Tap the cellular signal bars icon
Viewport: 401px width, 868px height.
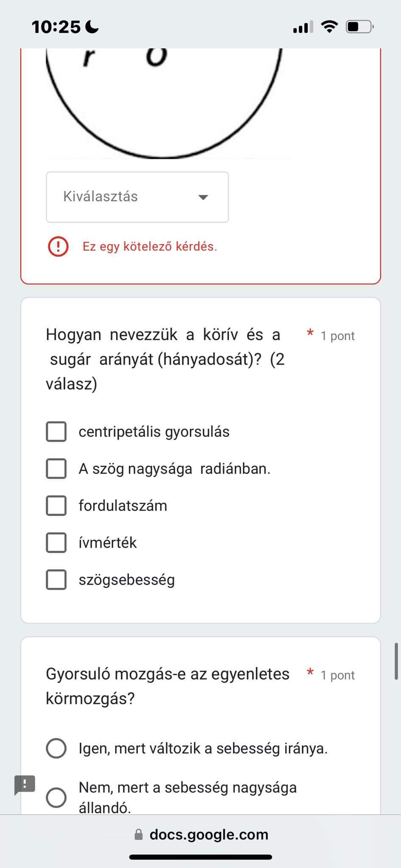tap(303, 27)
